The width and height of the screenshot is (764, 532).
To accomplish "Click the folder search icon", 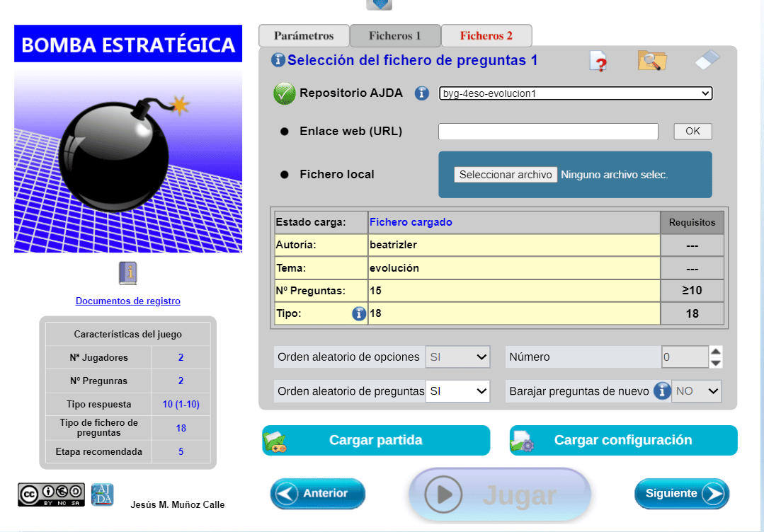I will (x=651, y=61).
